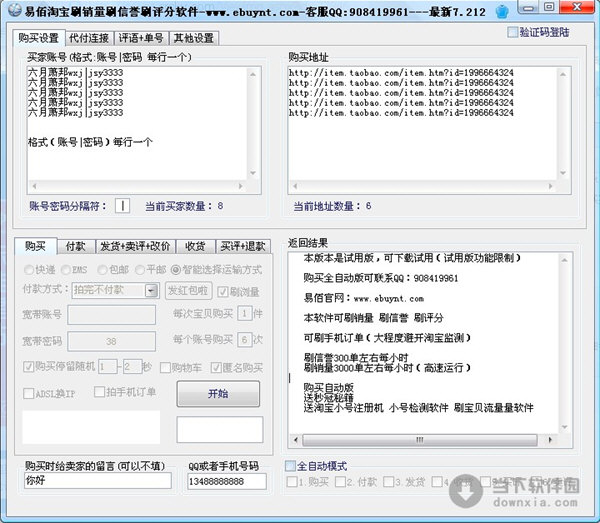Click left arrow of 购买地址 horizontal scrollbar
Image resolution: width=600 pixels, height=523 pixels.
pos(295,186)
